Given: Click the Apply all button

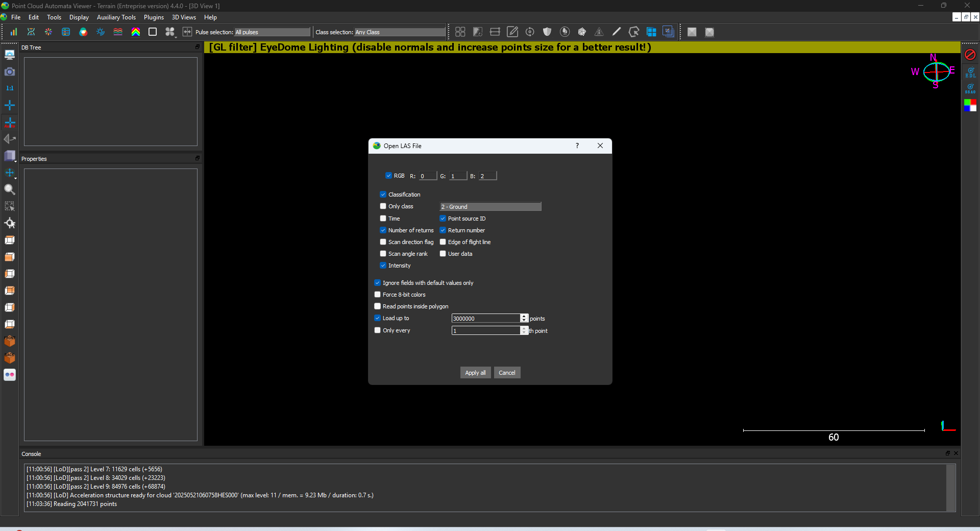Looking at the screenshot, I should tap(475, 373).
